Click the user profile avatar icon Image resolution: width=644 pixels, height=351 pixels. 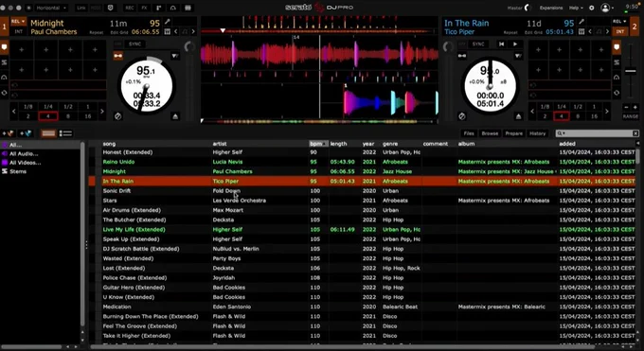coord(605,8)
